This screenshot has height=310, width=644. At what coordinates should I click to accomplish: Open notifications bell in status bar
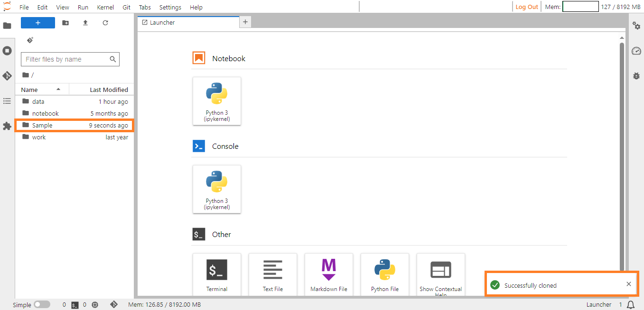pos(631,305)
